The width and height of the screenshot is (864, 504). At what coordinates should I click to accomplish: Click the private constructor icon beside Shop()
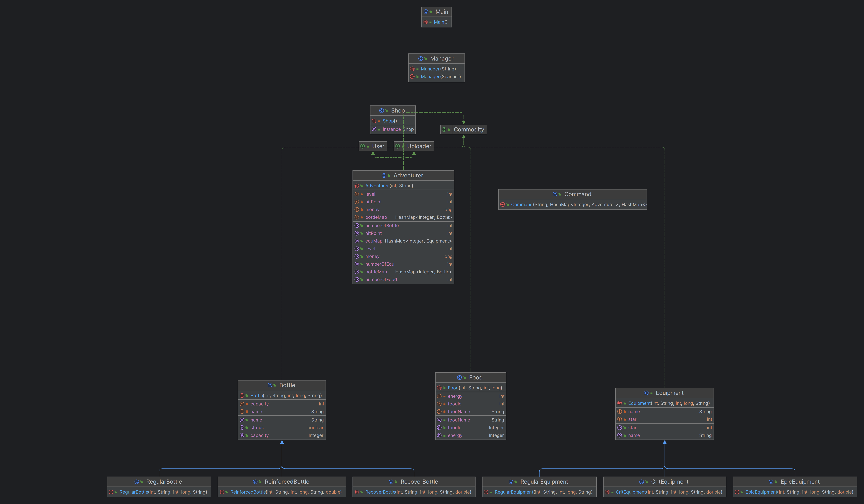click(x=374, y=121)
